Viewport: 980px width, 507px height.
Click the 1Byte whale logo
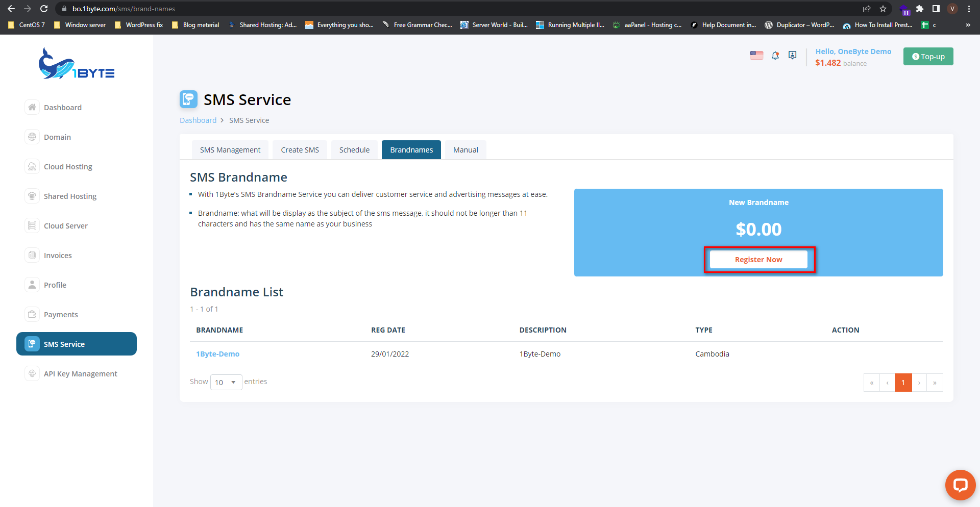click(77, 64)
